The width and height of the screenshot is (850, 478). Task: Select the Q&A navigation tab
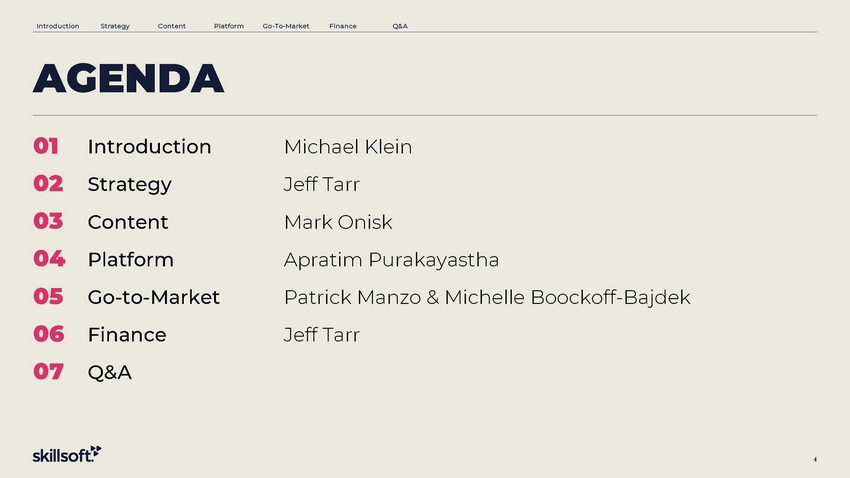pyautogui.click(x=400, y=26)
